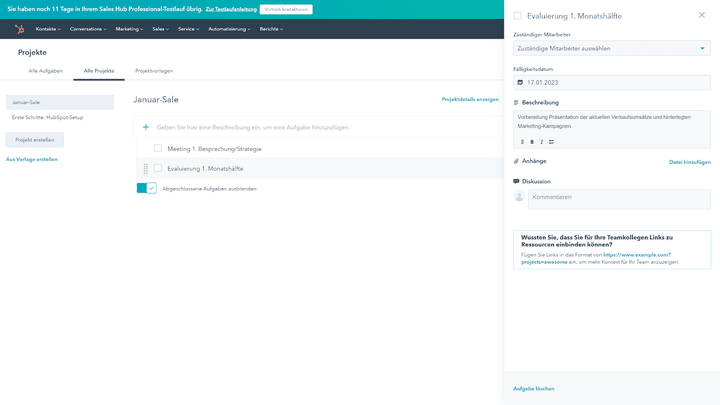Click Projektdetails anzeigen link

tap(470, 99)
